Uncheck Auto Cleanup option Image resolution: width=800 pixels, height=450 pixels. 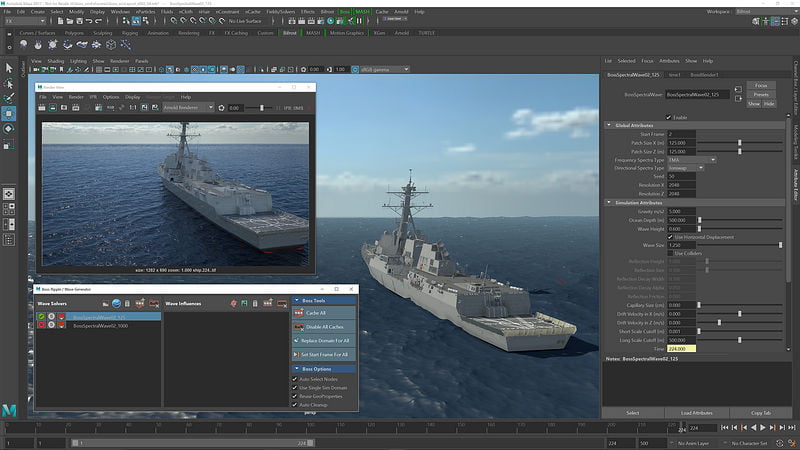(x=294, y=405)
